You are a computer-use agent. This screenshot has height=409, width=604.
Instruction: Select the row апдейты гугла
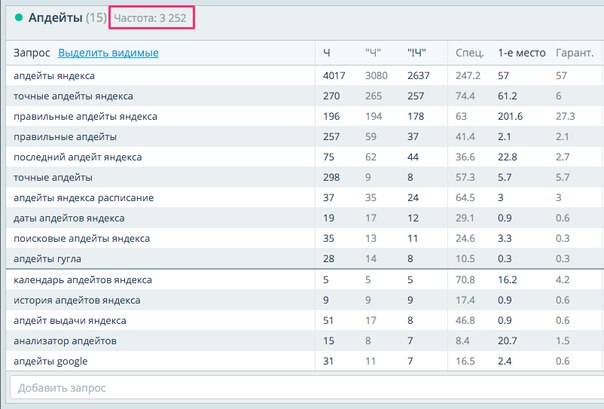305,259
